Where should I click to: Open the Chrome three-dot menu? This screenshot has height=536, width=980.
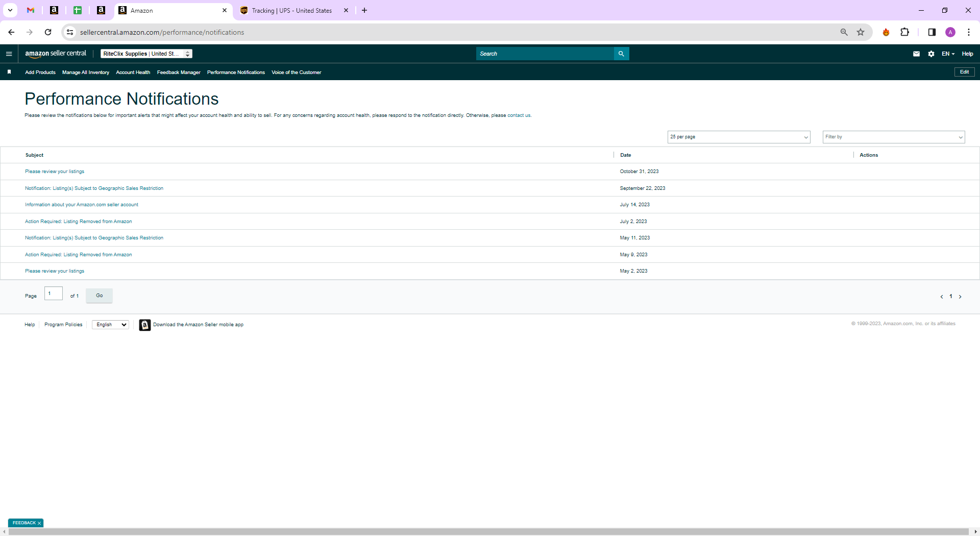click(x=969, y=32)
